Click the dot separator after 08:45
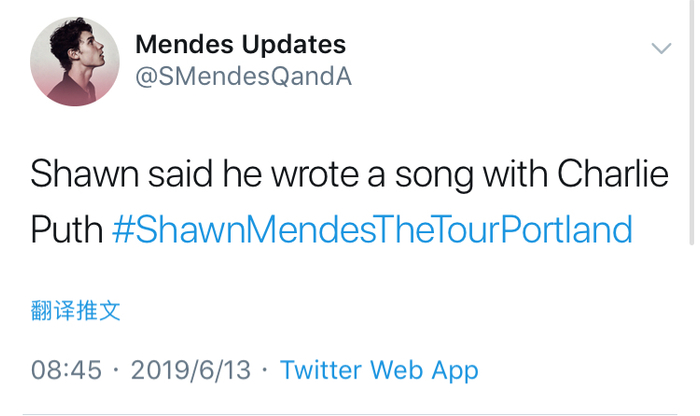700x416 pixels. pyautogui.click(x=116, y=370)
